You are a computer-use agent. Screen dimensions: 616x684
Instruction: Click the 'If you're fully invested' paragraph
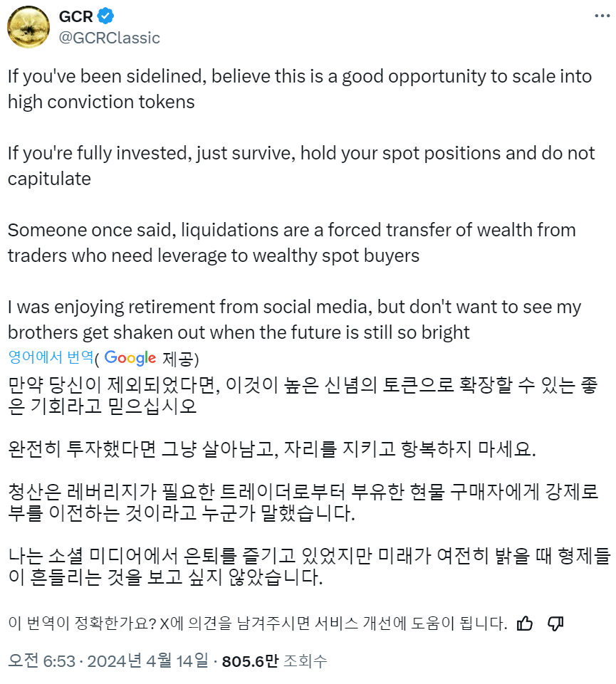coord(301,166)
